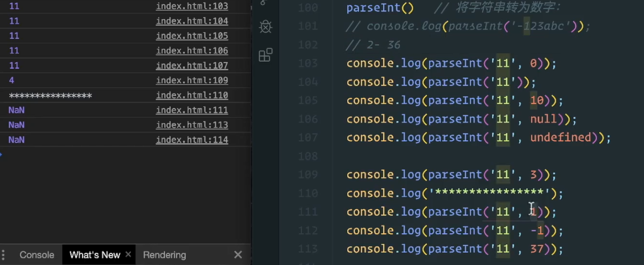
Task: Click line number 108 beside the empty line
Action: [x=308, y=156]
